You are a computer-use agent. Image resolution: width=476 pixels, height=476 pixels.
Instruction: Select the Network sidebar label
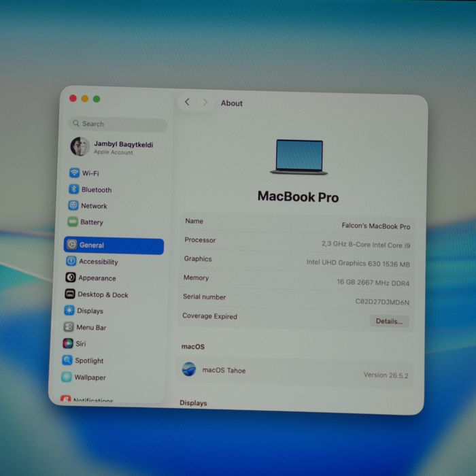point(94,206)
